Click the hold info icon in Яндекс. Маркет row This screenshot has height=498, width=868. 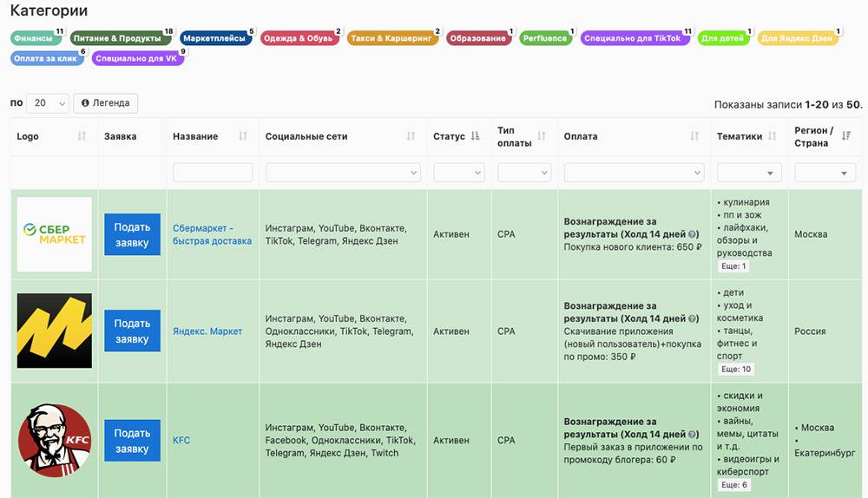(692, 318)
